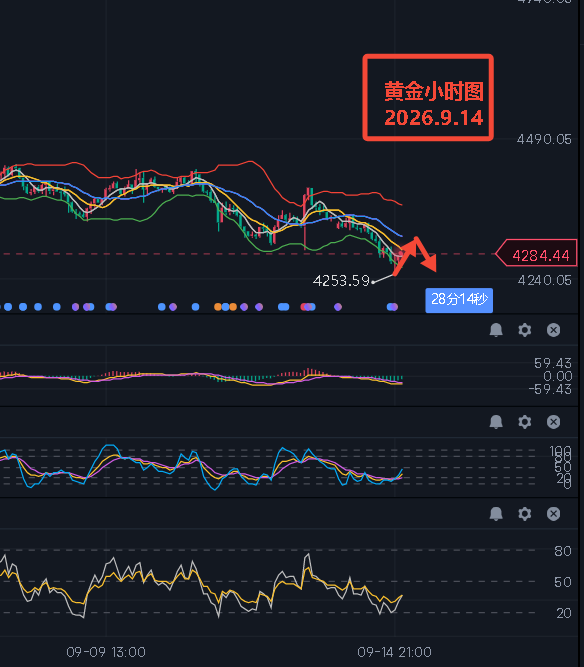Click the 80 level on the RSI scale
The width and height of the screenshot is (584, 667).
(x=563, y=551)
